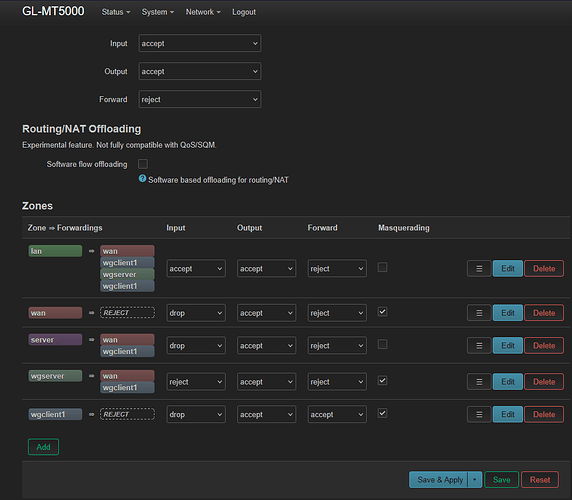Toggle masquerading for the server zone

coord(382,344)
